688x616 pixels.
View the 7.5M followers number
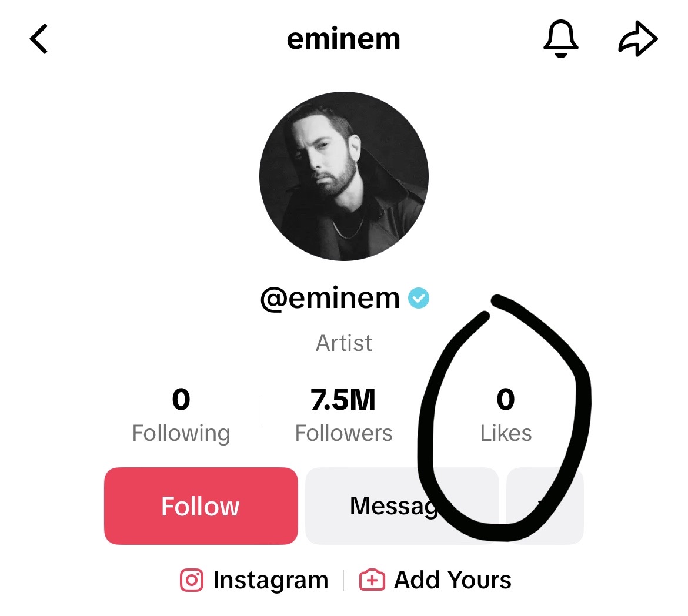tap(343, 400)
